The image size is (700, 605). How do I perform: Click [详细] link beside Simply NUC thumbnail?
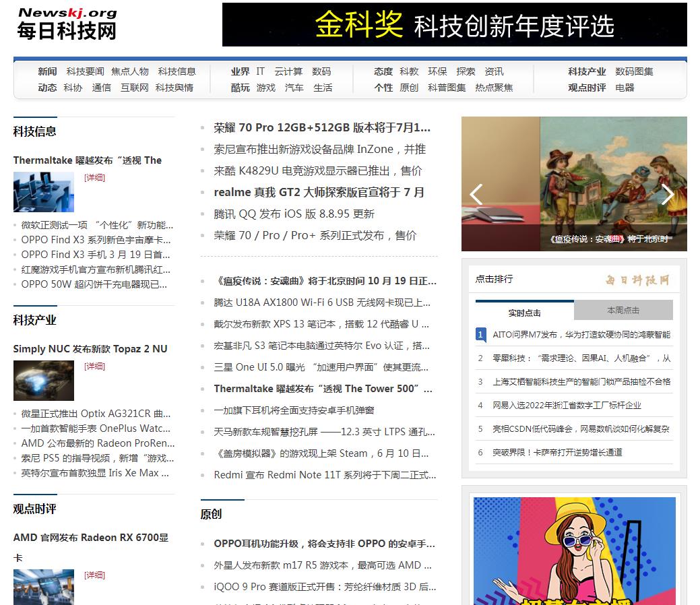[x=94, y=366]
